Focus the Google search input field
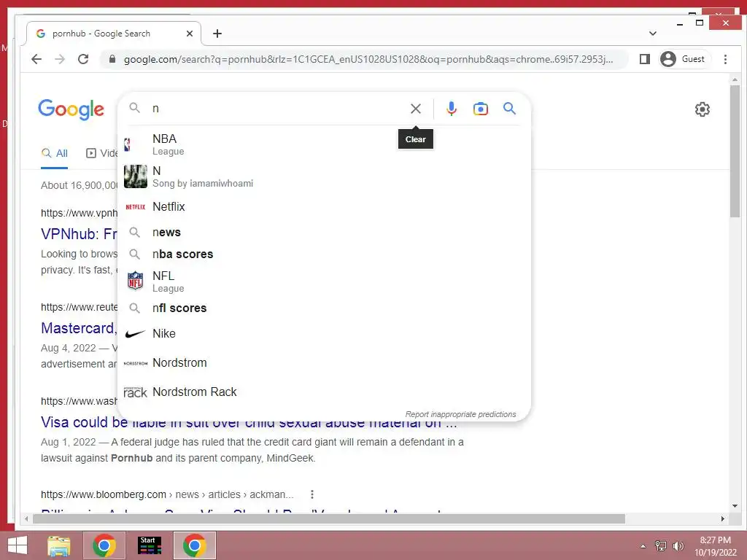This screenshot has width=747, height=560. click(276, 109)
